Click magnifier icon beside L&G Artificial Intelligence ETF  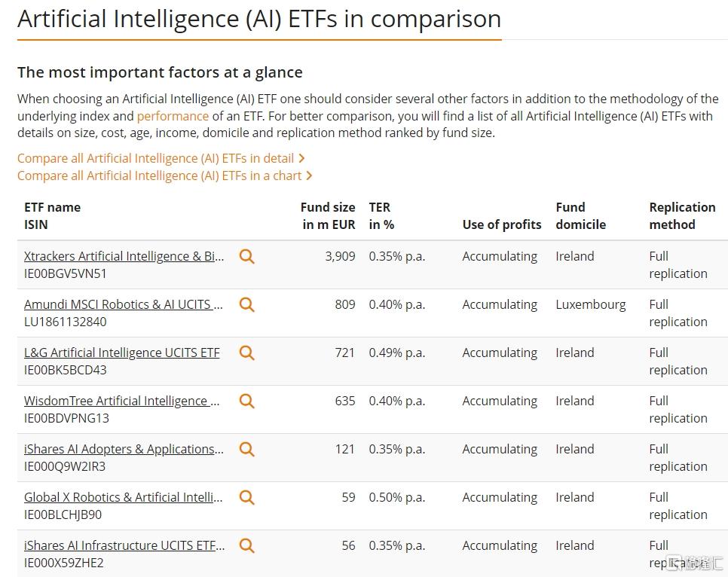tap(246, 353)
